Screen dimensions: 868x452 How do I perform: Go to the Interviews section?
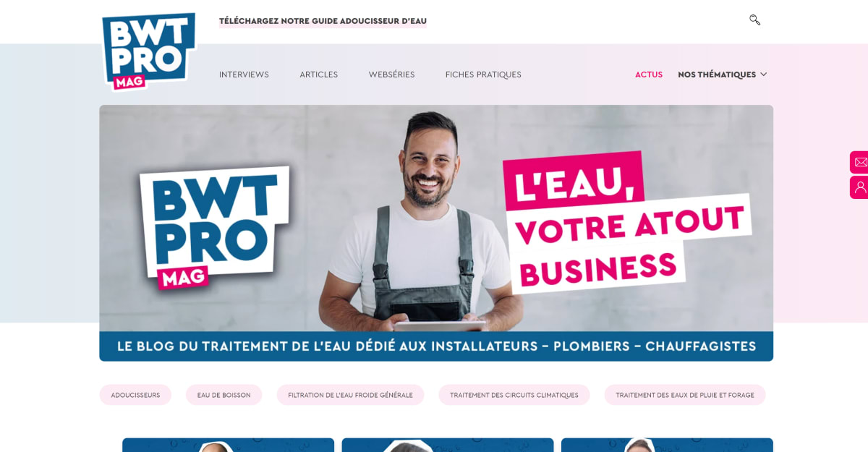244,74
